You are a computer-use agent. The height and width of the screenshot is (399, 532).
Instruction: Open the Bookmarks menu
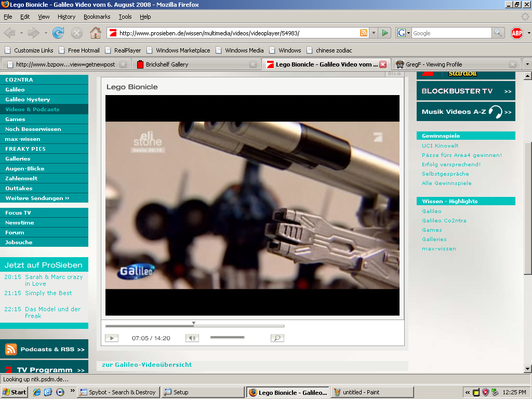(97, 17)
